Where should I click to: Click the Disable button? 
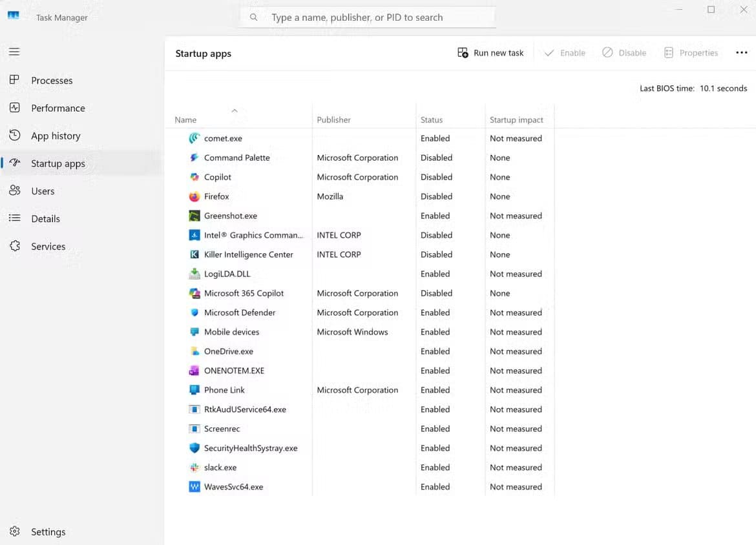[624, 52]
